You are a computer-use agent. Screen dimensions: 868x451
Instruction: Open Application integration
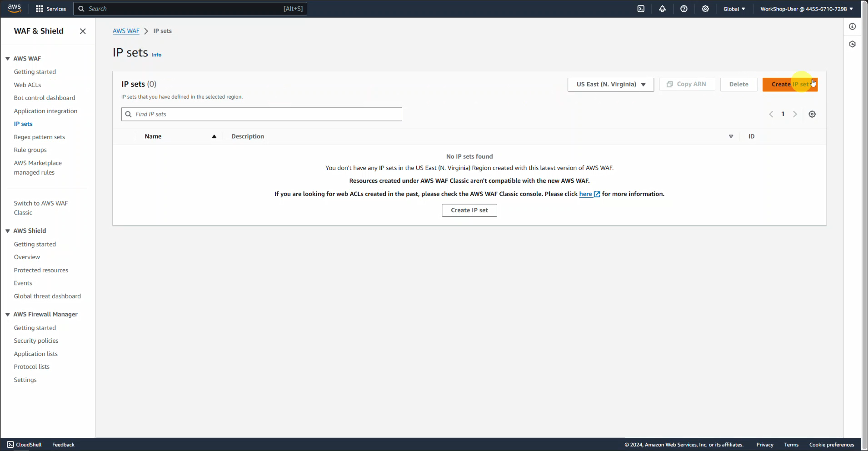45,111
